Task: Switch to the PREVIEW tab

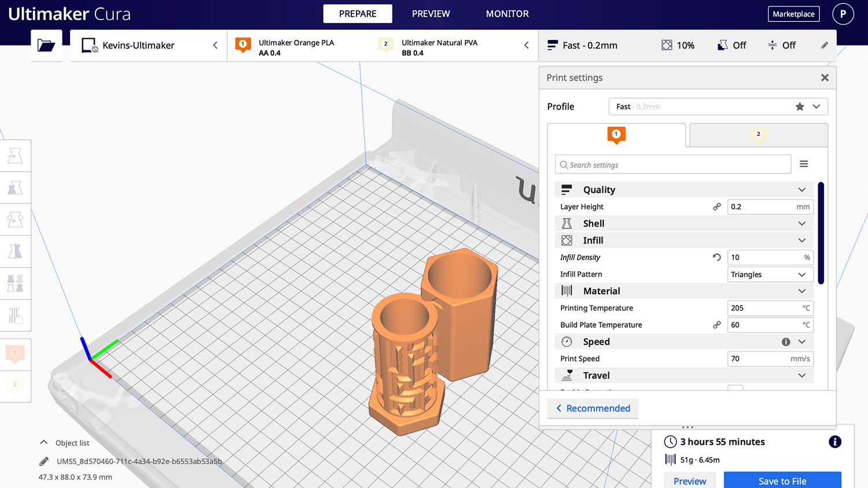Action: coord(431,13)
